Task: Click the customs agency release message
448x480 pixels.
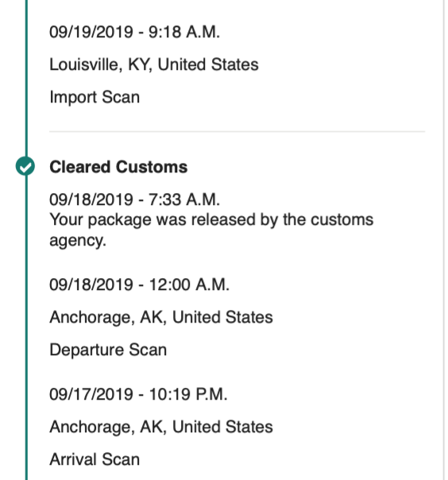Action: pos(211,230)
